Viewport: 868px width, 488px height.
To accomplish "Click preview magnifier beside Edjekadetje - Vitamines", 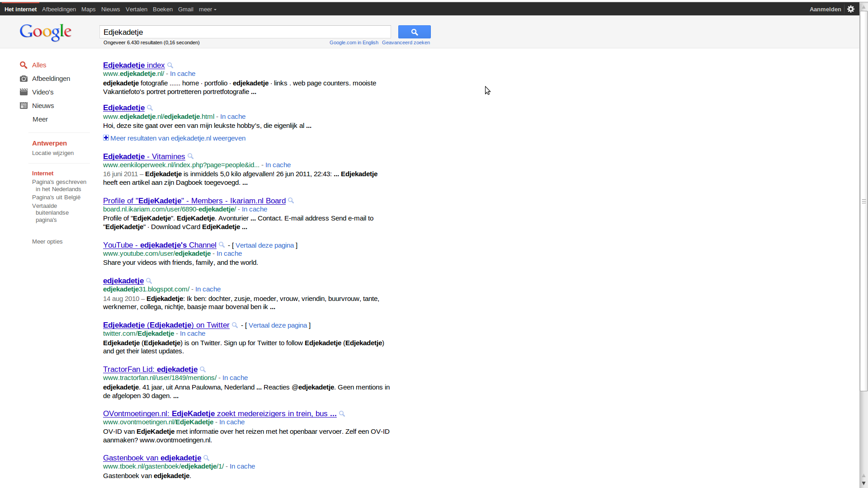I will coord(191,156).
